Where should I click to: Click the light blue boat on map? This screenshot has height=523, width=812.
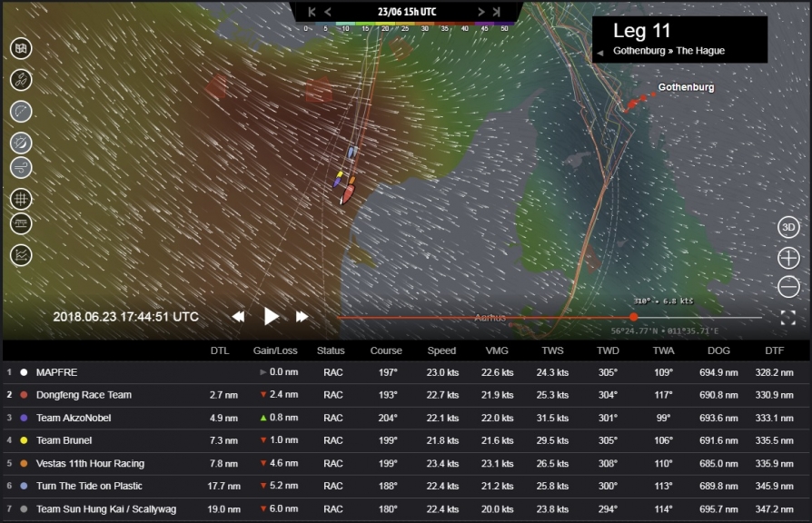tap(352, 153)
